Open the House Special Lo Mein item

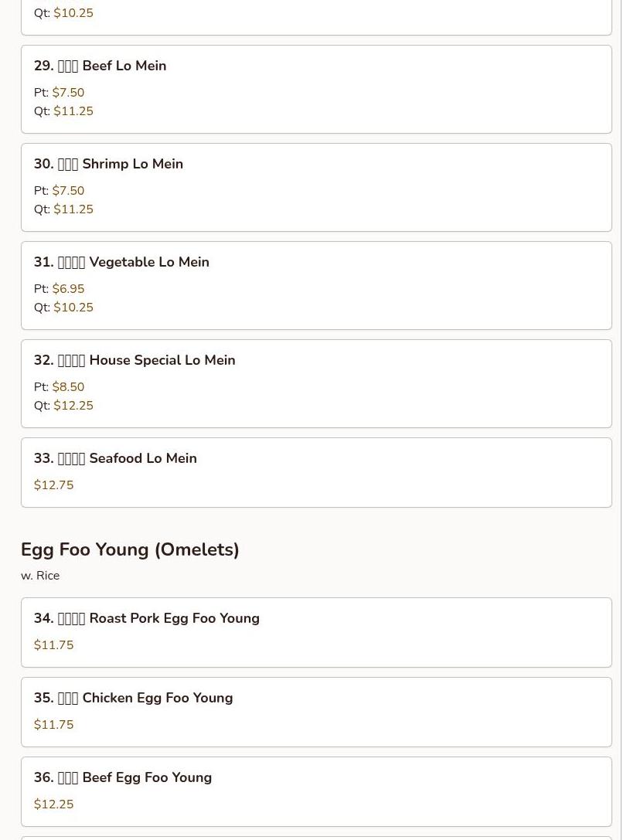(x=135, y=360)
